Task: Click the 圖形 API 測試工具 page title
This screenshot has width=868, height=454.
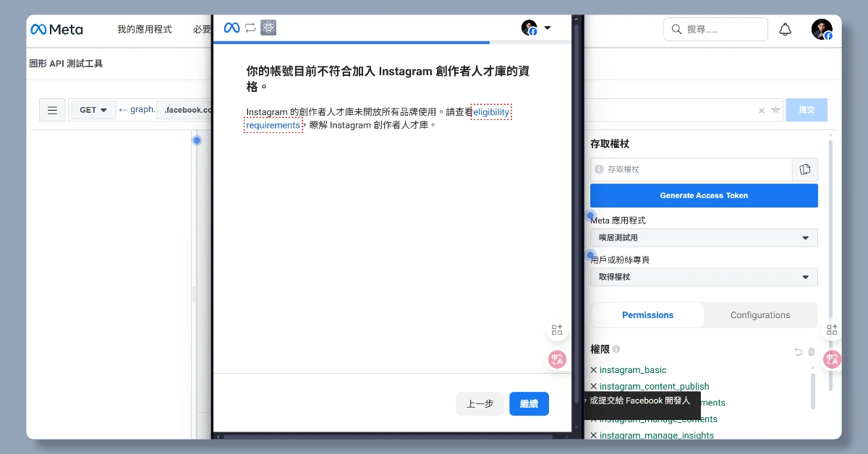Action: tap(66, 64)
